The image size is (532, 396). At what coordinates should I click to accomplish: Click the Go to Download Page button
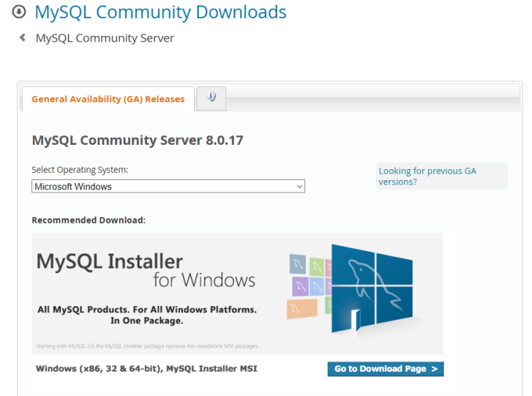tap(386, 369)
